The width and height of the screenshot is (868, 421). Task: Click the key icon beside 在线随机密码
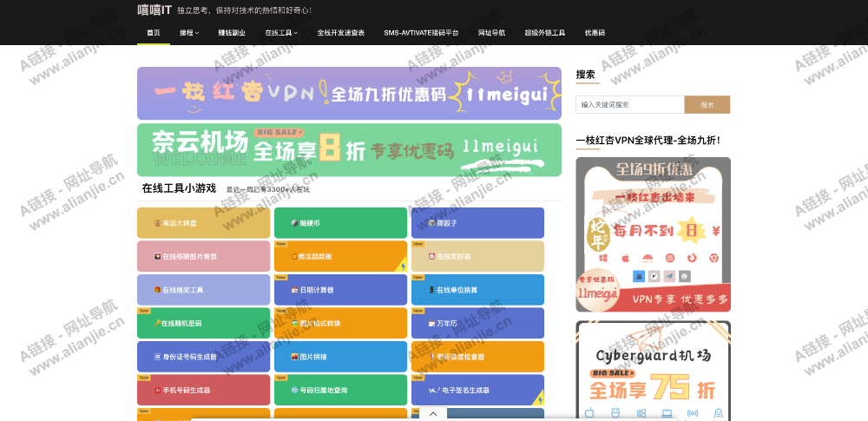click(158, 323)
